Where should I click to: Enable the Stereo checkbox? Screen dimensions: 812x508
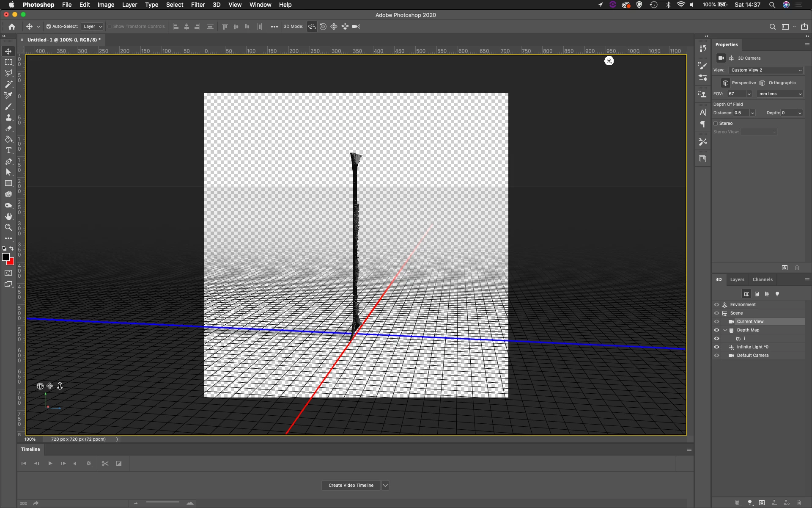pos(716,124)
